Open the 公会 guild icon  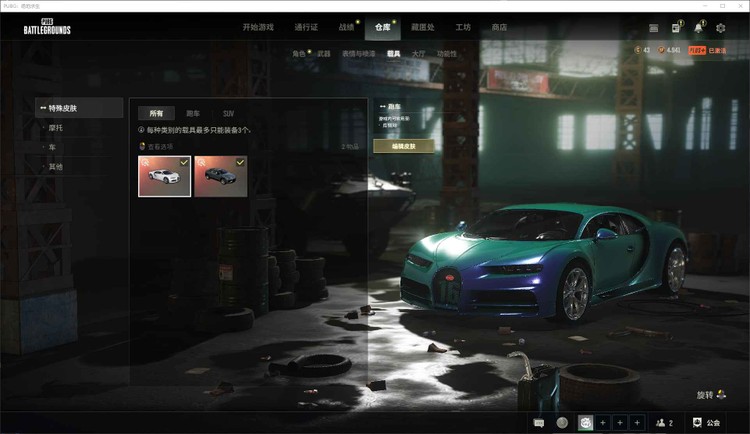[x=697, y=423]
